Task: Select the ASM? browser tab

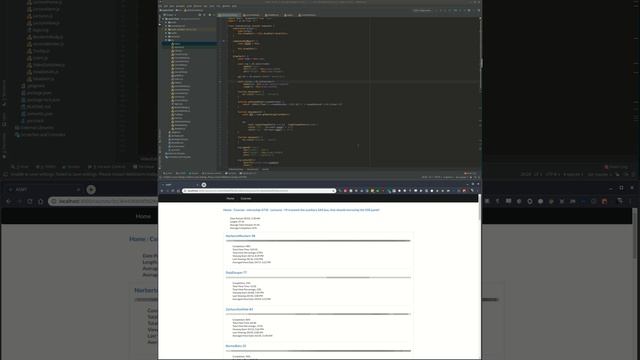Action: point(180,185)
